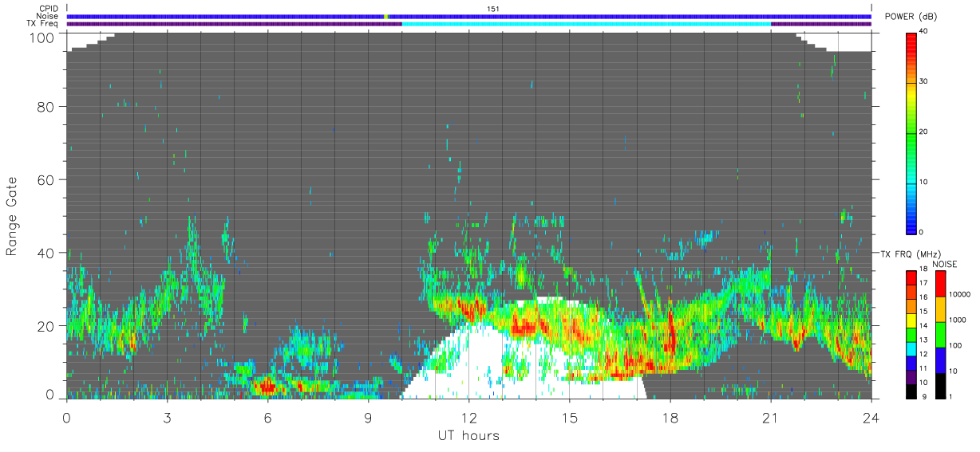Click the UT hours axis title
The width and height of the screenshot is (980, 452).
(x=468, y=435)
